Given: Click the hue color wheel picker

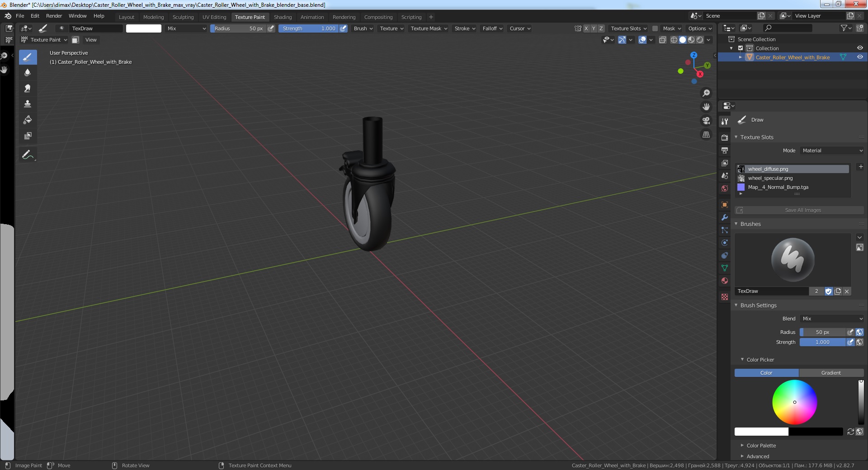Looking at the screenshot, I should [794, 402].
